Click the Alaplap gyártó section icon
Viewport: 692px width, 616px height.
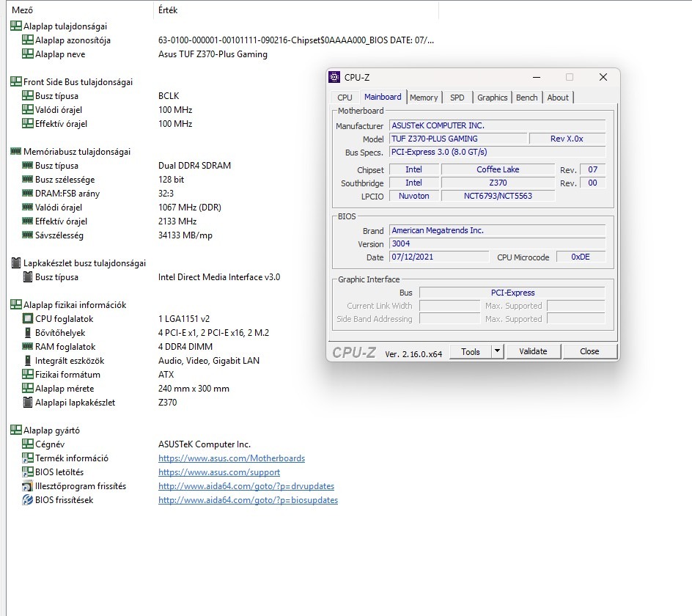point(16,430)
